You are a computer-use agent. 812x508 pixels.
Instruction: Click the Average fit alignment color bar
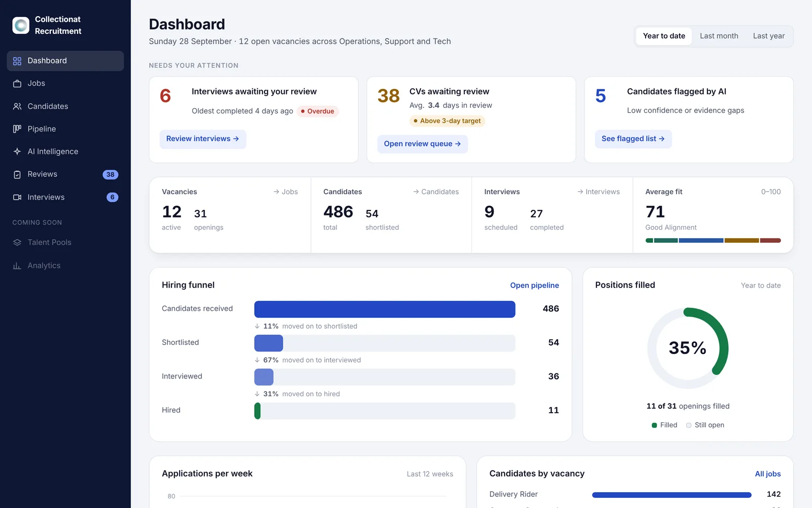tap(713, 241)
